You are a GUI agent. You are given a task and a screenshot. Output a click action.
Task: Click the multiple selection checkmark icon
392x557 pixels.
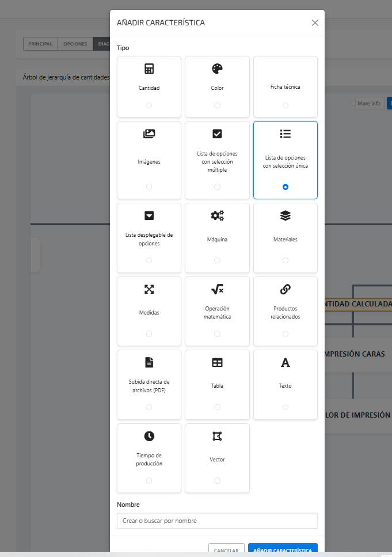(x=218, y=134)
